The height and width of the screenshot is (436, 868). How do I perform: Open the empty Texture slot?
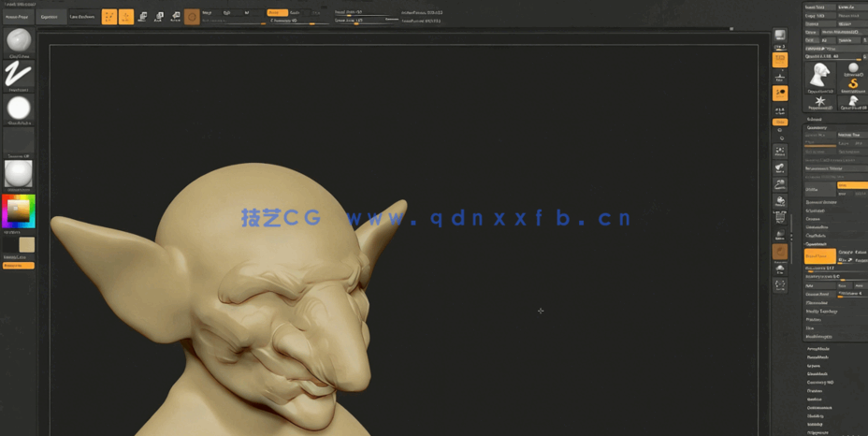[19, 140]
